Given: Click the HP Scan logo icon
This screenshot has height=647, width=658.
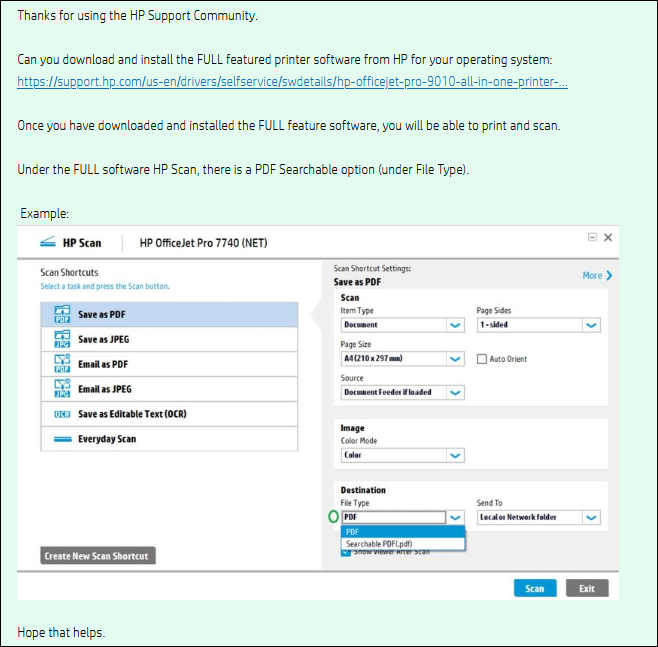Looking at the screenshot, I should click(47, 242).
